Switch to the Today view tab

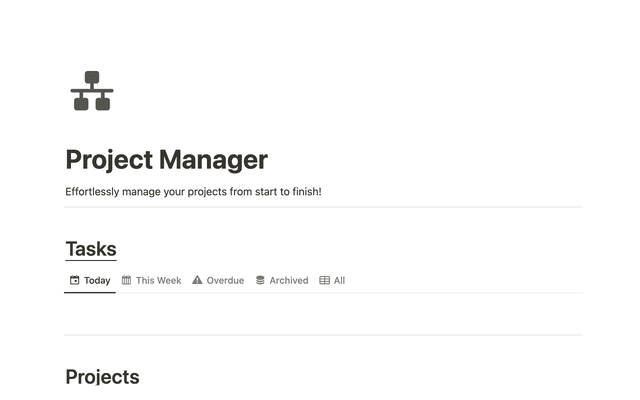[x=97, y=281]
